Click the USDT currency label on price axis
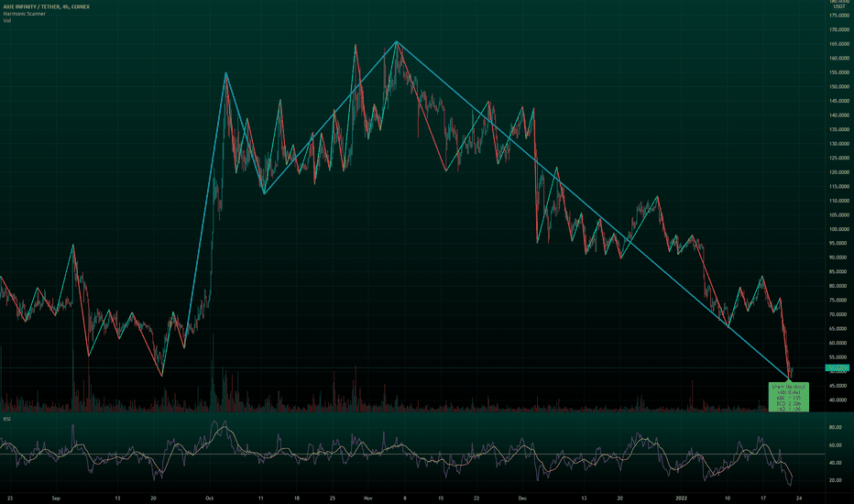Screen dimensions: 854x504 point(838,6)
